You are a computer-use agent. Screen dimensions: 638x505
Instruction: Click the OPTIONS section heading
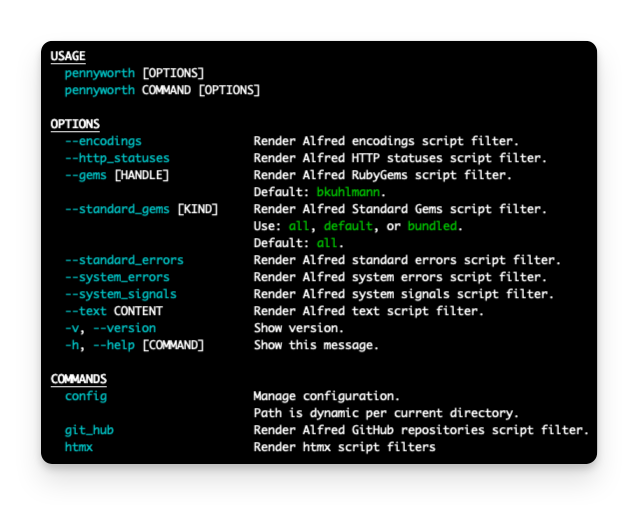(75, 124)
